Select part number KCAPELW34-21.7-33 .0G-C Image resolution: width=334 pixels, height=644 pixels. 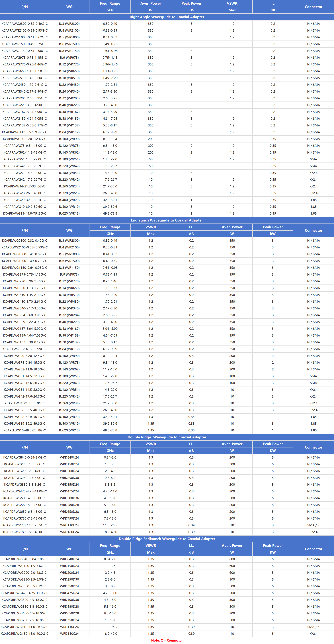(x=25, y=403)
